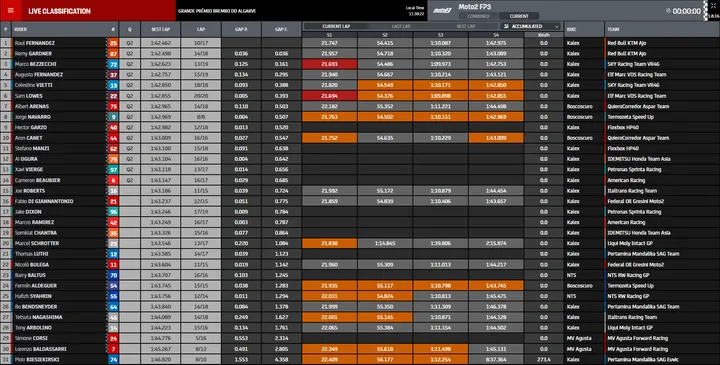The image size is (720, 365).
Task: Click the Live Classification title
Action: tap(59, 11)
